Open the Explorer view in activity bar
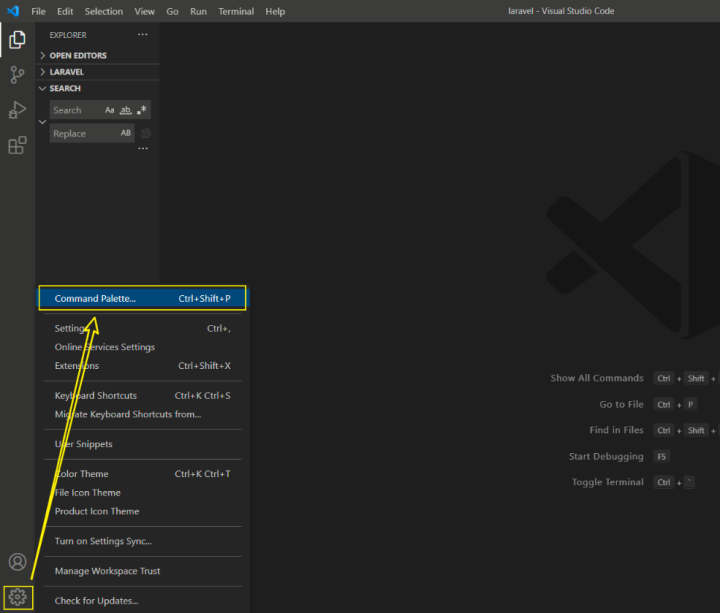 17,39
